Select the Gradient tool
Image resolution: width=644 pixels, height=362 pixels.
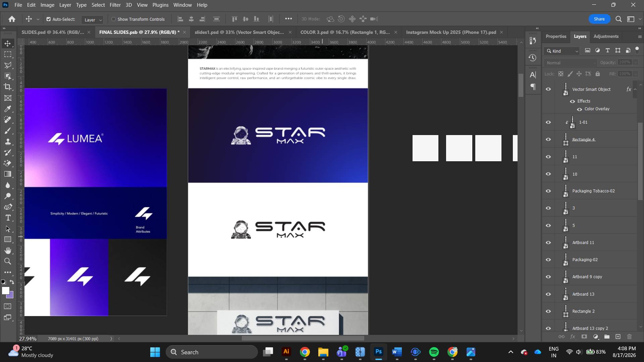coord(8,174)
